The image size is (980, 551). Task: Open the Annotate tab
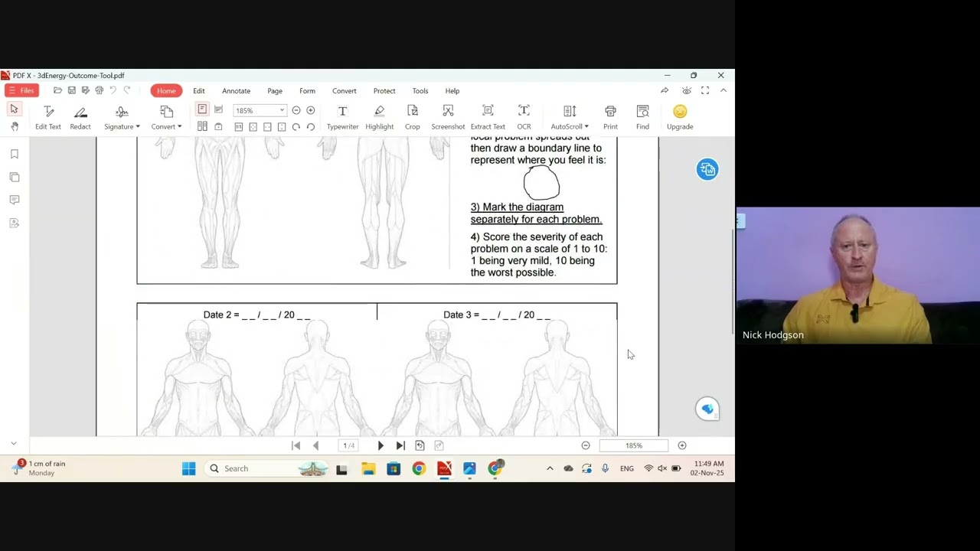pos(236,91)
